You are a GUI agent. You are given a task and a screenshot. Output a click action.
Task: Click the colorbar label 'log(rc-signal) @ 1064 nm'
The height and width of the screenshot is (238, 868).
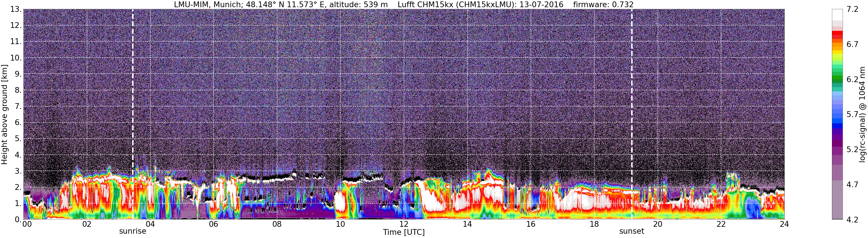point(862,114)
